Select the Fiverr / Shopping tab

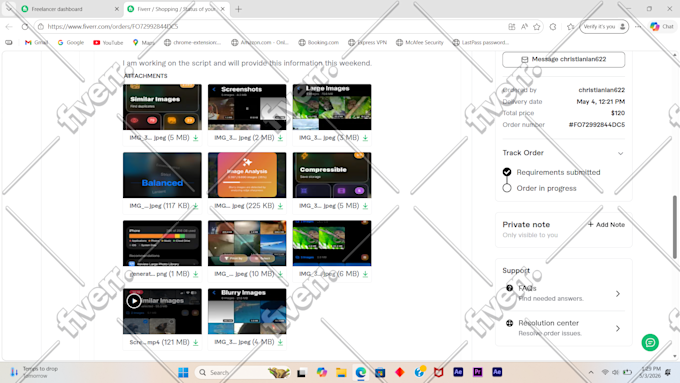176,9
